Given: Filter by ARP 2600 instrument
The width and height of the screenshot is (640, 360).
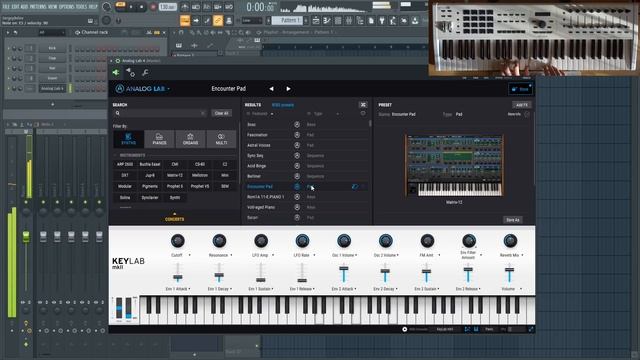Looking at the screenshot, I should 125,164.
